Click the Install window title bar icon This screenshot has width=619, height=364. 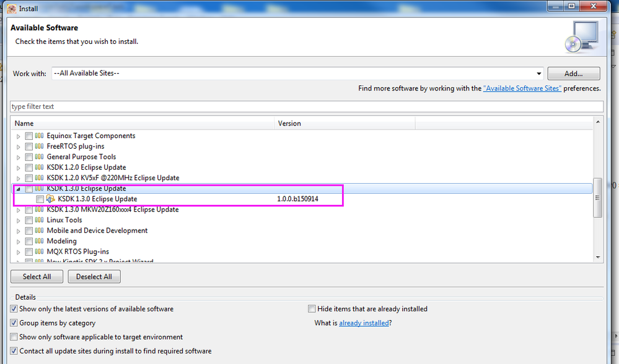click(12, 8)
